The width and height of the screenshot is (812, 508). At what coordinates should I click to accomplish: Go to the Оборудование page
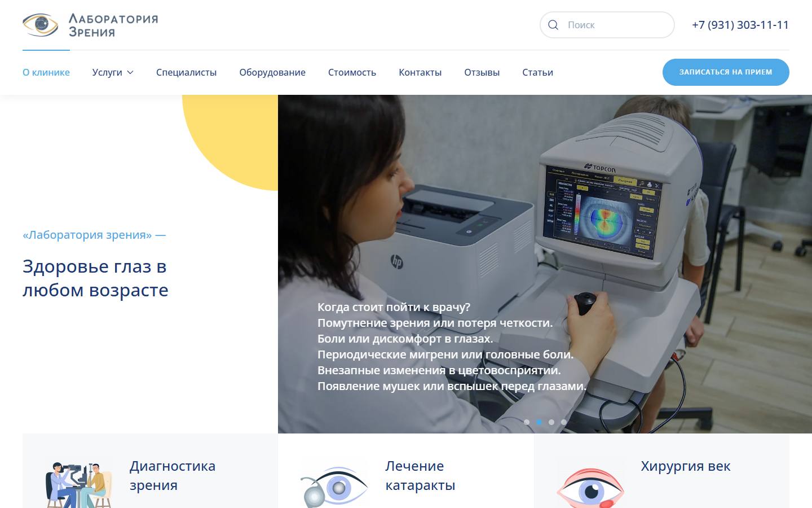[272, 72]
